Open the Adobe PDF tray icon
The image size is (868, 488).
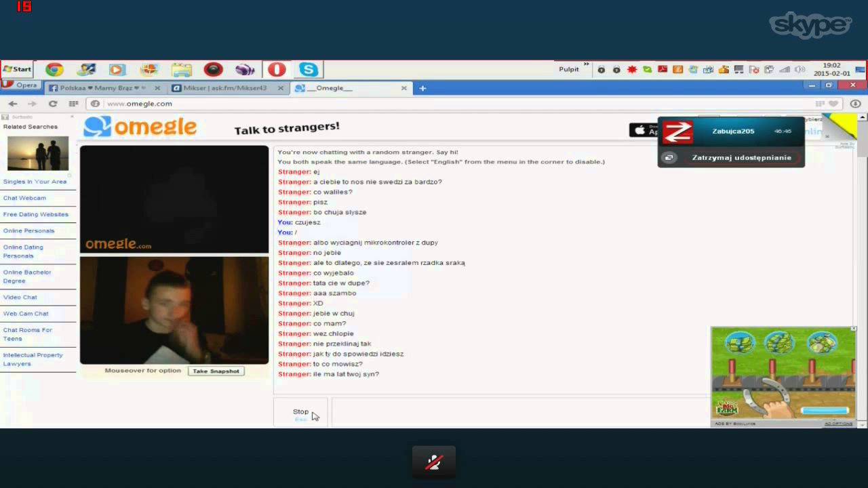(x=663, y=69)
